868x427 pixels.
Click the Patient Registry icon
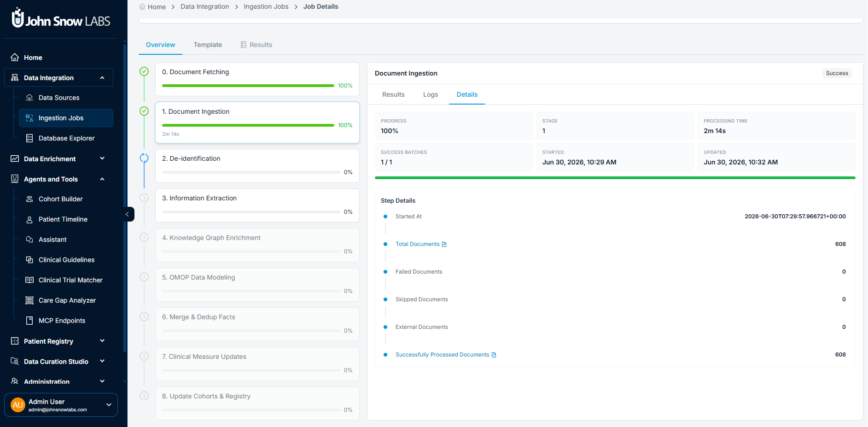[15, 341]
